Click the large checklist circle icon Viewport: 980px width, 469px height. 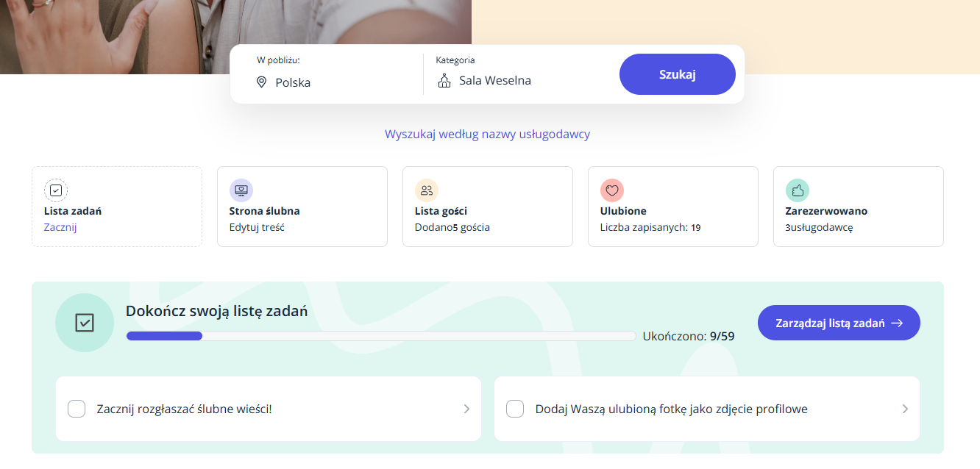[85, 323]
